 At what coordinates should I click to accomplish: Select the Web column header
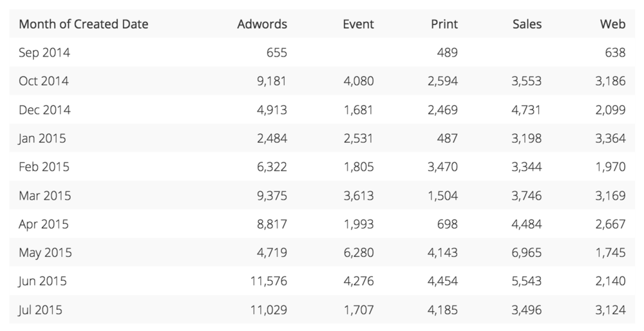click(x=612, y=24)
